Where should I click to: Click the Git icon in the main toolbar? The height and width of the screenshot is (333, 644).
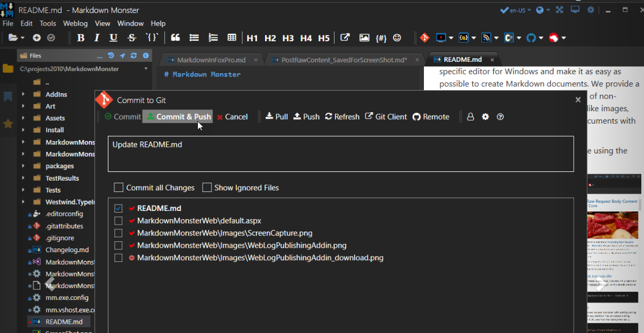coord(424,37)
